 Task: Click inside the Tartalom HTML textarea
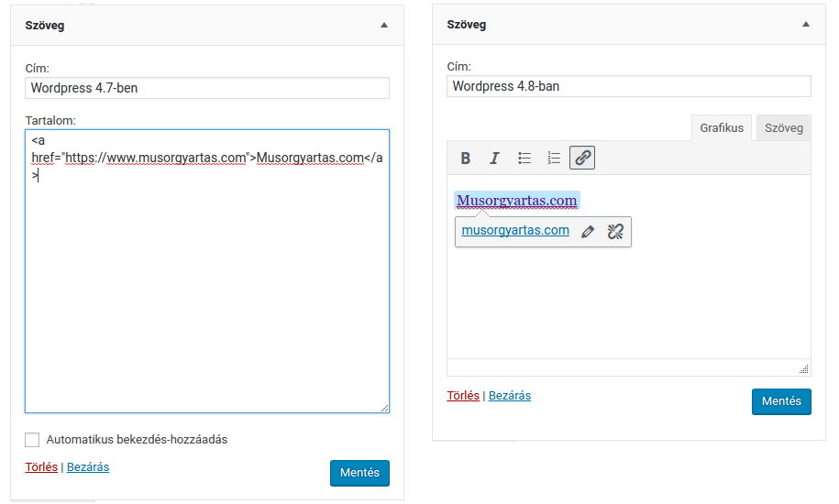click(x=207, y=271)
